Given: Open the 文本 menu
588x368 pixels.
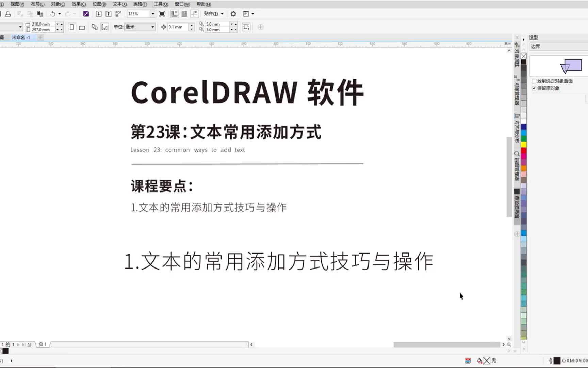Looking at the screenshot, I should [x=120, y=4].
